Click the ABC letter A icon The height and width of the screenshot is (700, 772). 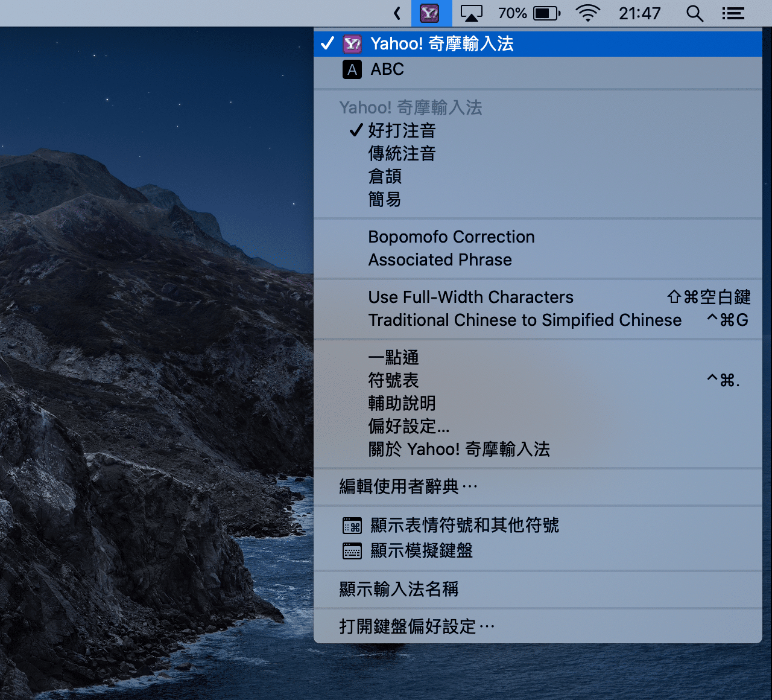coord(352,69)
